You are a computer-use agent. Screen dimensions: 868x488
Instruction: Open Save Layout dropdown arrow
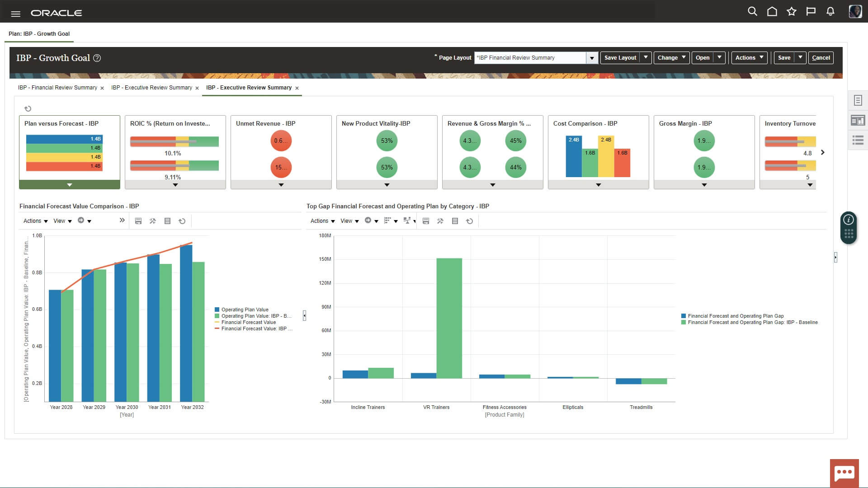tap(646, 57)
